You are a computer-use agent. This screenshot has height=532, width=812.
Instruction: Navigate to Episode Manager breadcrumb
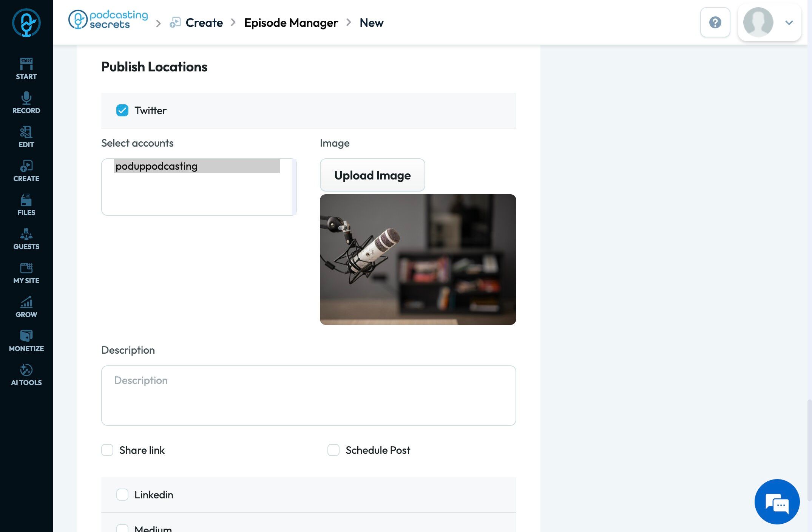[291, 23]
